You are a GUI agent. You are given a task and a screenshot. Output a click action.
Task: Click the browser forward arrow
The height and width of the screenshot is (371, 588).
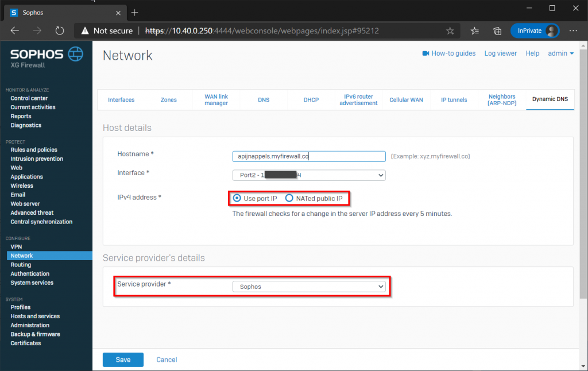click(x=37, y=31)
